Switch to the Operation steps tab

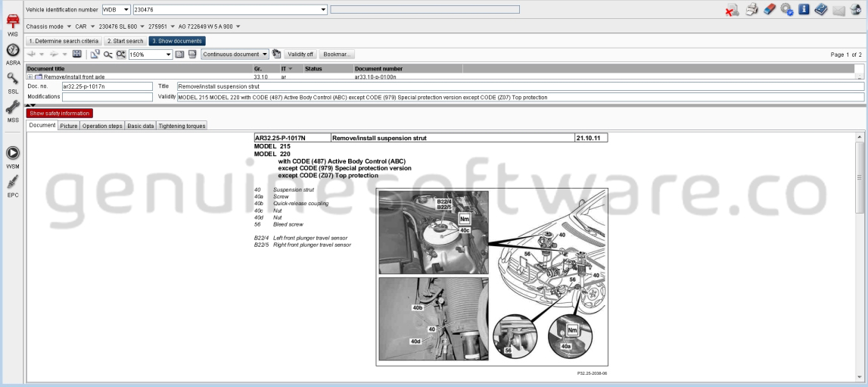pyautogui.click(x=102, y=126)
